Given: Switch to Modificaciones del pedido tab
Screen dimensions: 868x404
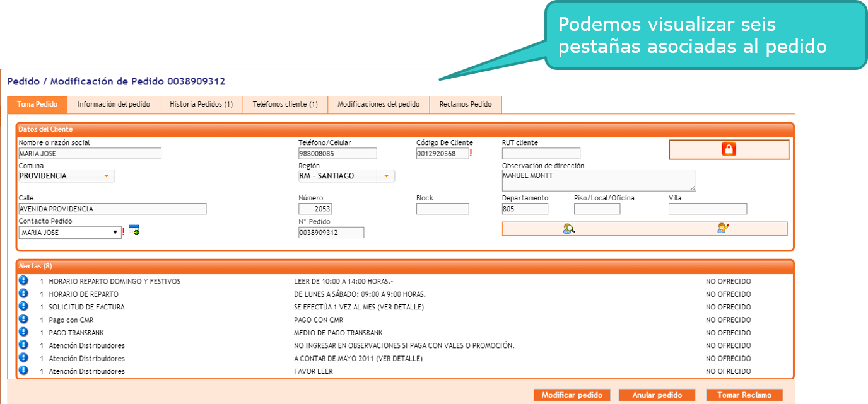Looking at the screenshot, I should pos(378,105).
